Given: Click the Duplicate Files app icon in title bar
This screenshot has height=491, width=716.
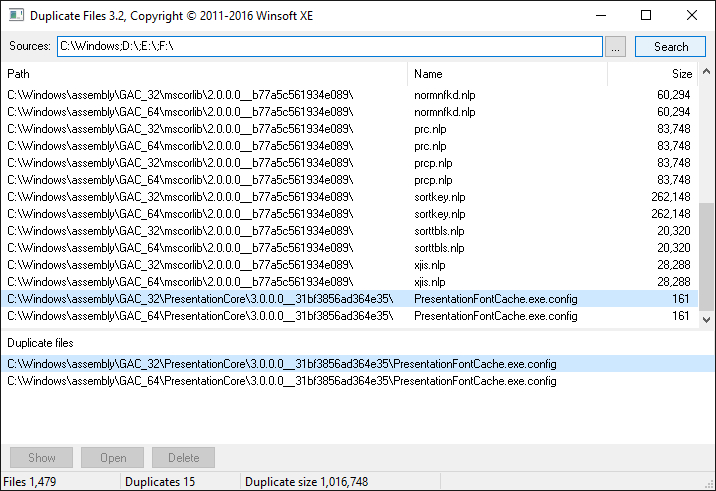Looking at the screenshot, I should (16, 15).
